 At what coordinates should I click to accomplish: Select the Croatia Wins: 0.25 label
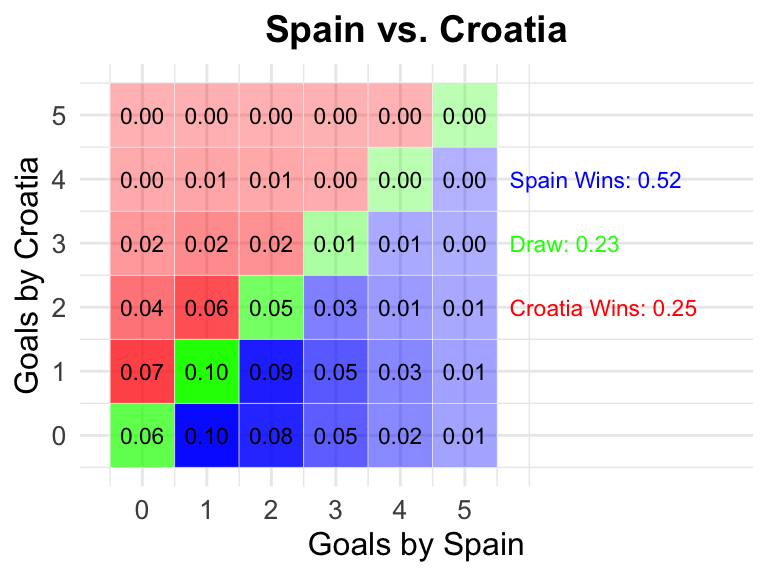[603, 308]
